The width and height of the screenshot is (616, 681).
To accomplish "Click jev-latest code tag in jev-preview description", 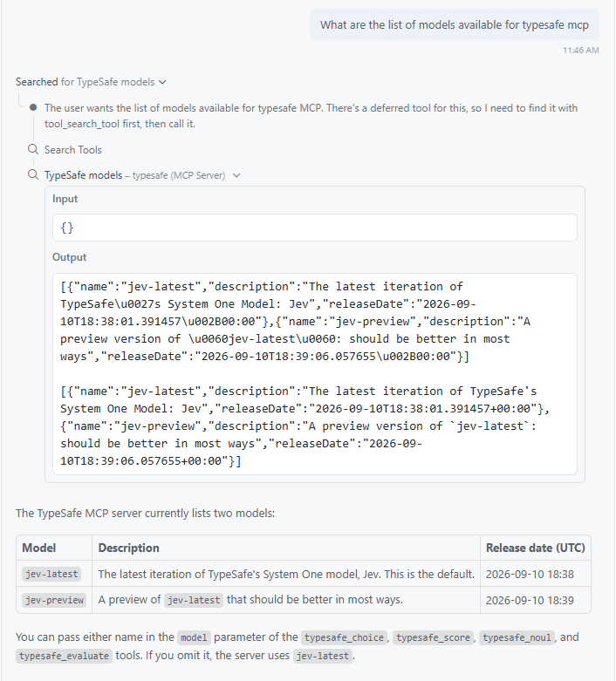I will pos(194,600).
